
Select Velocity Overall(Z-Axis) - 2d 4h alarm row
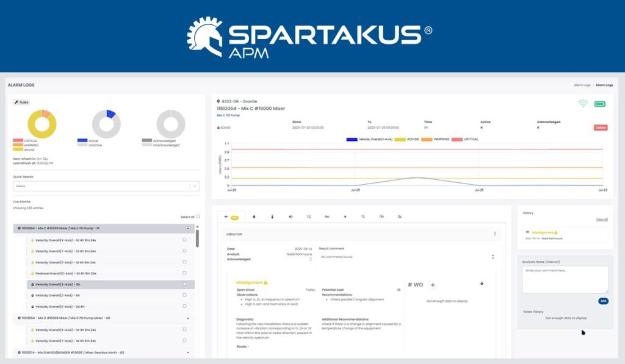point(111,307)
